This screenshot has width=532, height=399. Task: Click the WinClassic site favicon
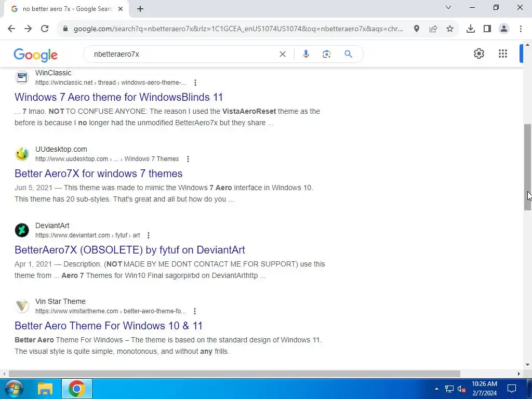22,78
